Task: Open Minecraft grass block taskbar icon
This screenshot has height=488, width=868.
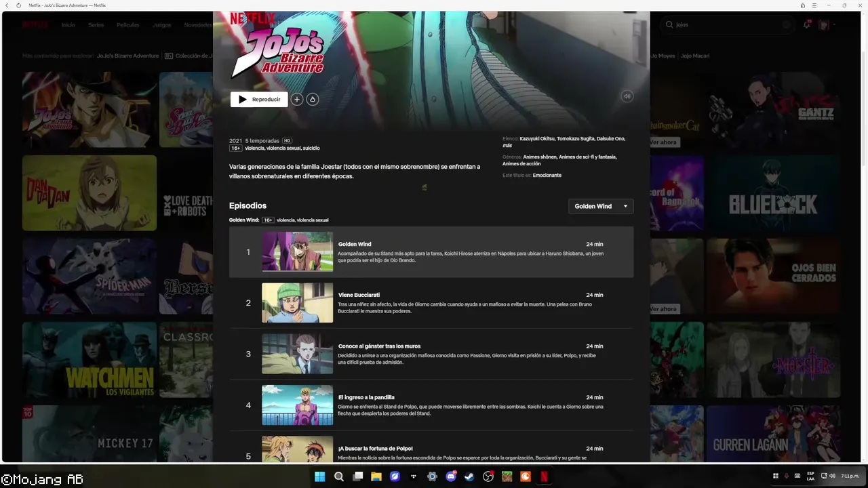Action: point(507,476)
